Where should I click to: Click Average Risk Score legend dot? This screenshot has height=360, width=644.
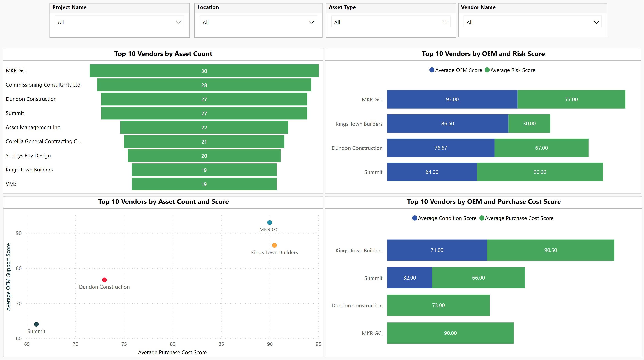click(x=487, y=70)
